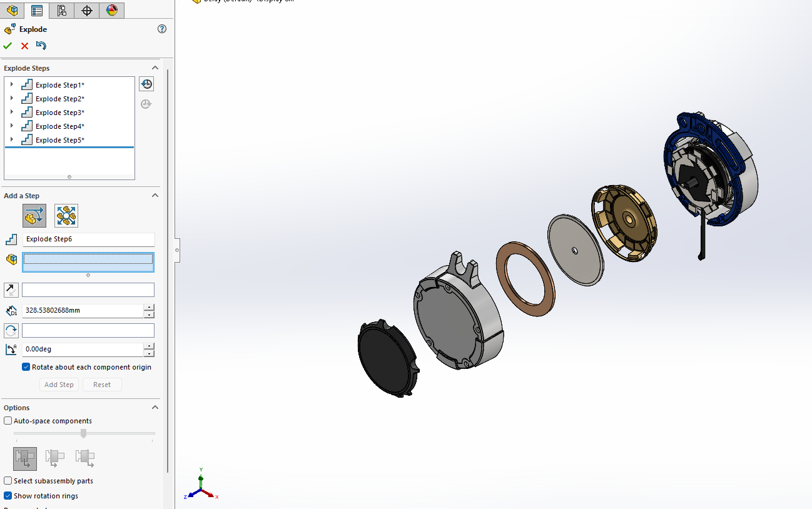This screenshot has height=509, width=812.
Task: Open the Explode help with the question mark
Action: pos(161,29)
